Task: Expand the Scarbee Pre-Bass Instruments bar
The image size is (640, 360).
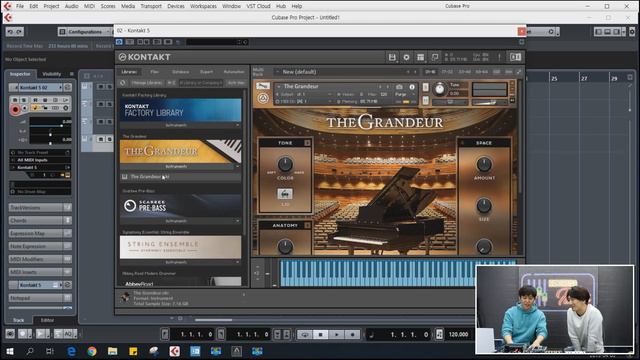Action: coord(180,221)
